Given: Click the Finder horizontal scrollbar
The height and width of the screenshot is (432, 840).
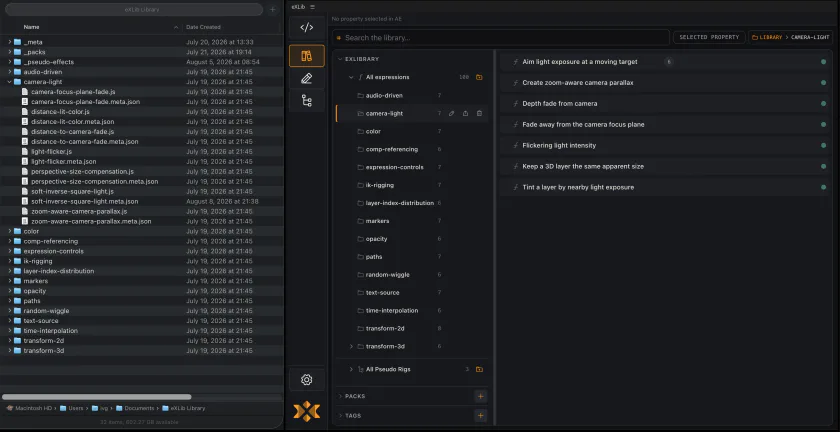Looking at the screenshot, I should pos(96,397).
